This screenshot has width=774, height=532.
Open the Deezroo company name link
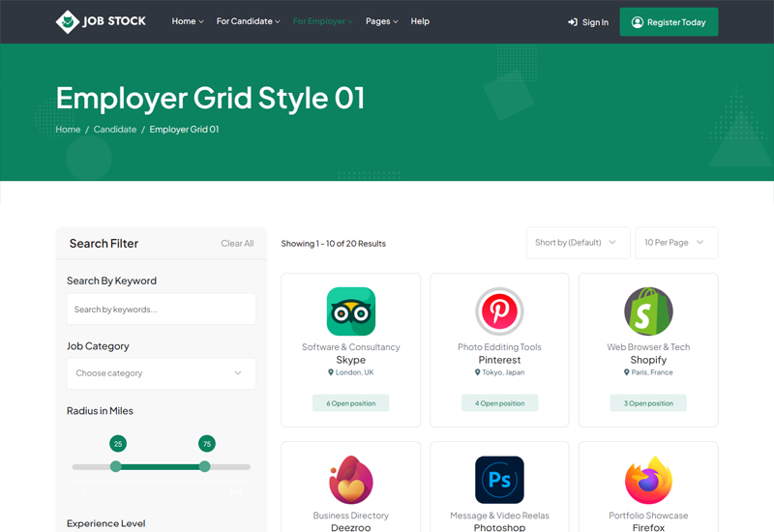[351, 527]
